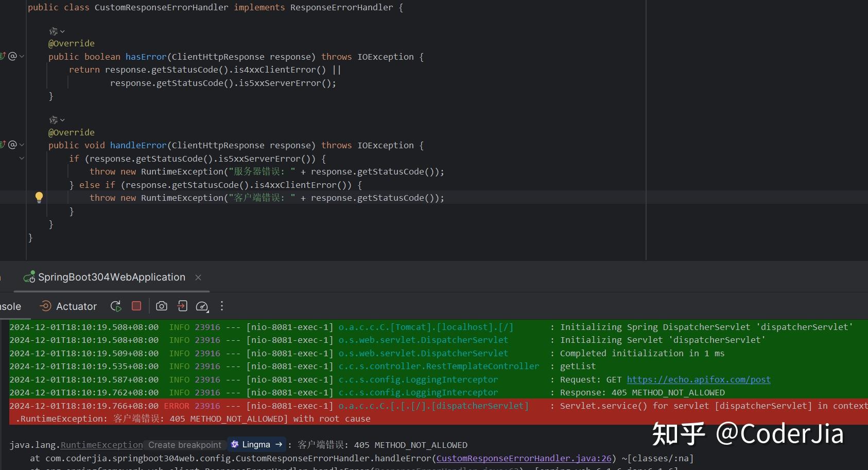
Task: Stop the running application
Action: point(136,306)
